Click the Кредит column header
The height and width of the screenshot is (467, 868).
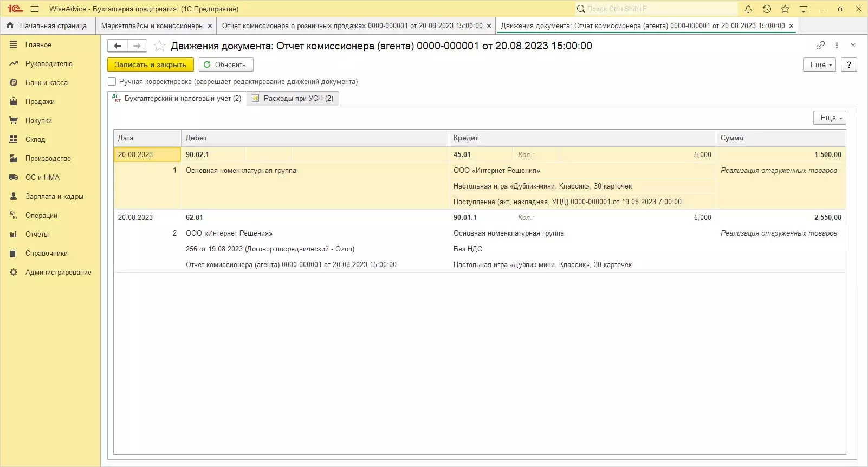[582, 138]
